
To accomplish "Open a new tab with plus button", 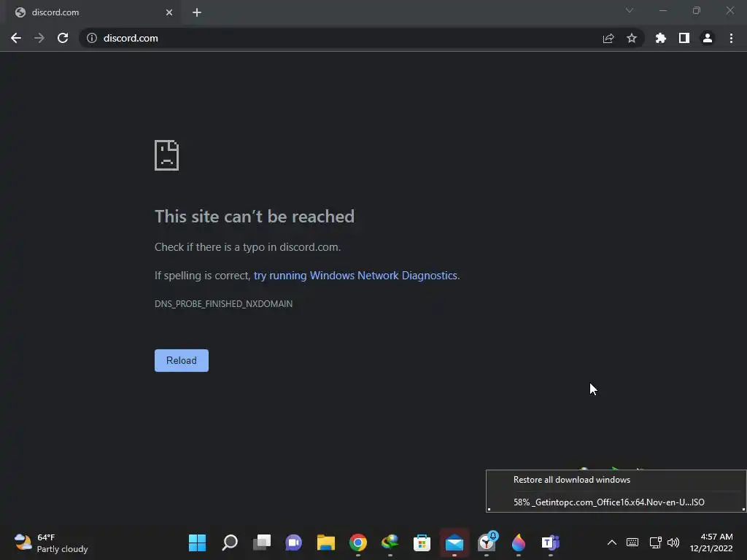I will tap(197, 12).
